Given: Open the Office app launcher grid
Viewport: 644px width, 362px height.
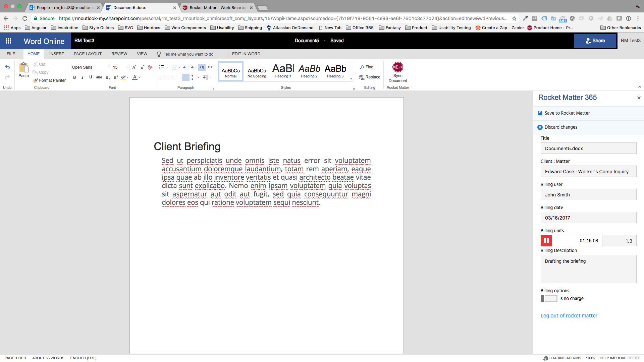Looking at the screenshot, I should [8, 41].
